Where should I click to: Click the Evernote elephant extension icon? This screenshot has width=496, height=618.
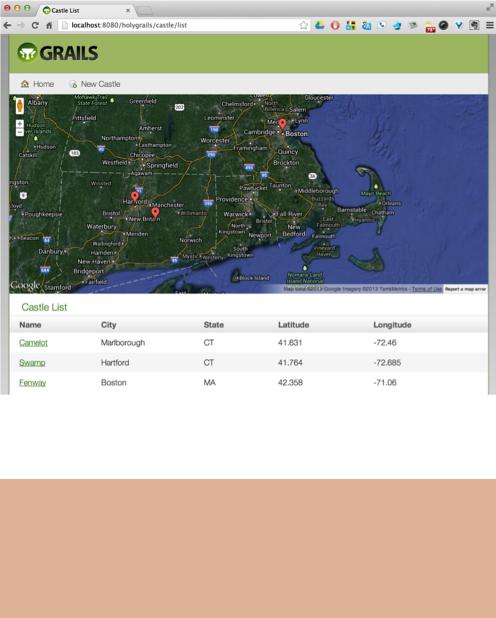(474, 25)
